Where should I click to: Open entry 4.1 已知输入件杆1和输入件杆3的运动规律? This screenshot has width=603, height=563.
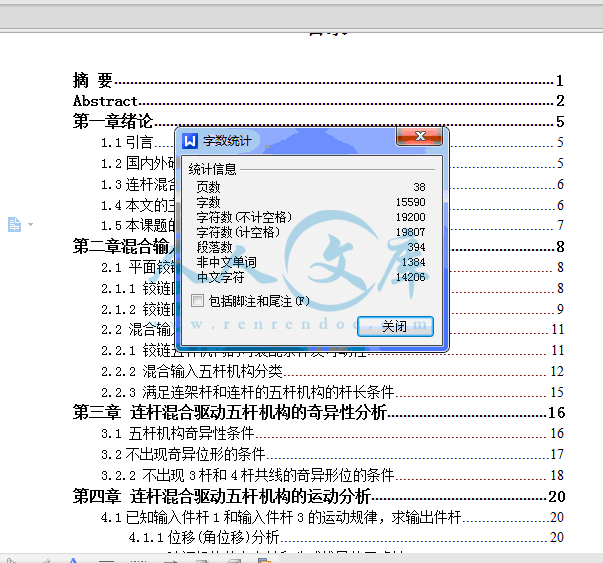[332, 517]
